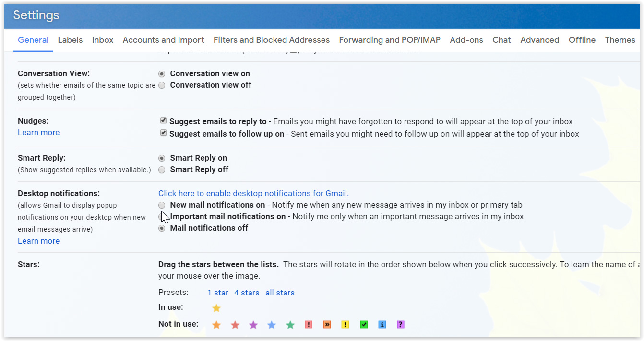Open Filters and Blocked Addresses tab

[272, 40]
